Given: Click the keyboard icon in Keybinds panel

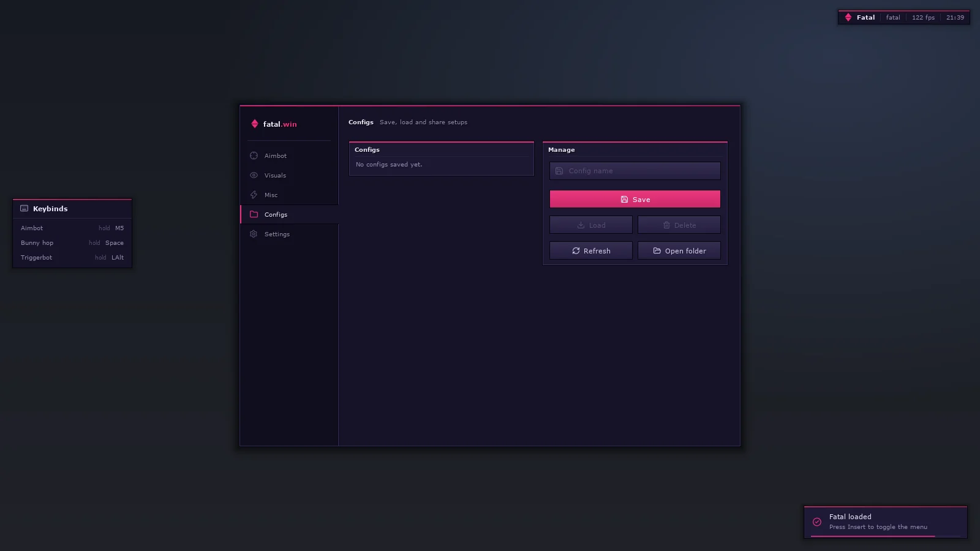Looking at the screenshot, I should [x=24, y=208].
